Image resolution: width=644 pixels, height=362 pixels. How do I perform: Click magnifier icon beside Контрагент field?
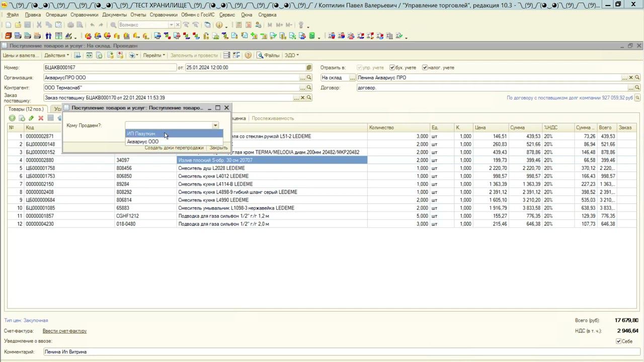pyautogui.click(x=309, y=87)
